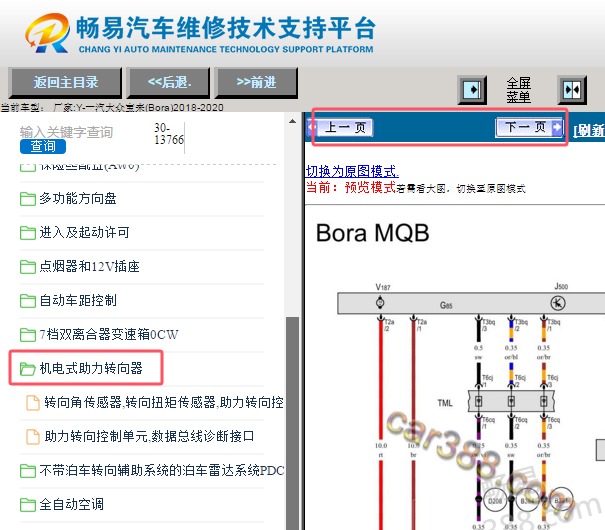Click the folder icon beside 进入及起动许可
This screenshot has width=605, height=530.
coord(28,233)
